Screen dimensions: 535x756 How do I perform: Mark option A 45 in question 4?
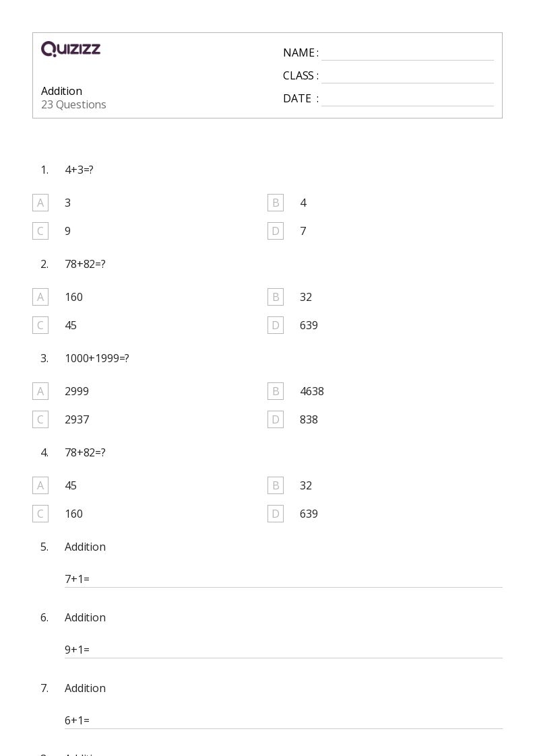tap(40, 485)
